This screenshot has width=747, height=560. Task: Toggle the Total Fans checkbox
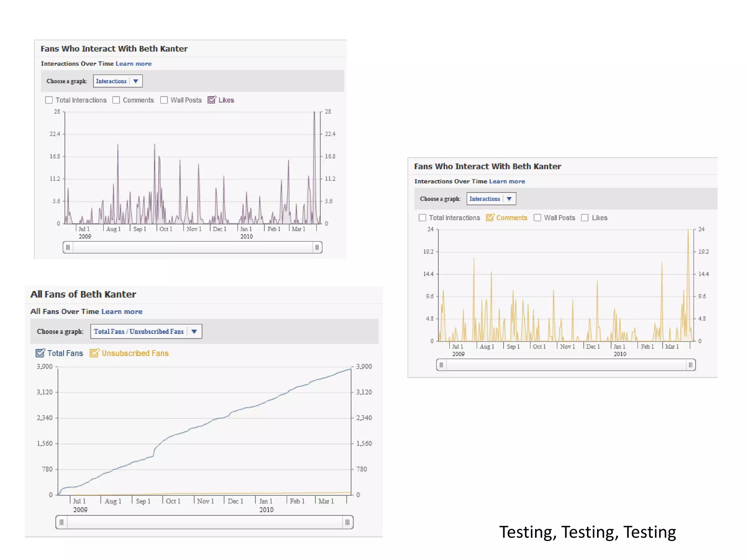tap(40, 353)
